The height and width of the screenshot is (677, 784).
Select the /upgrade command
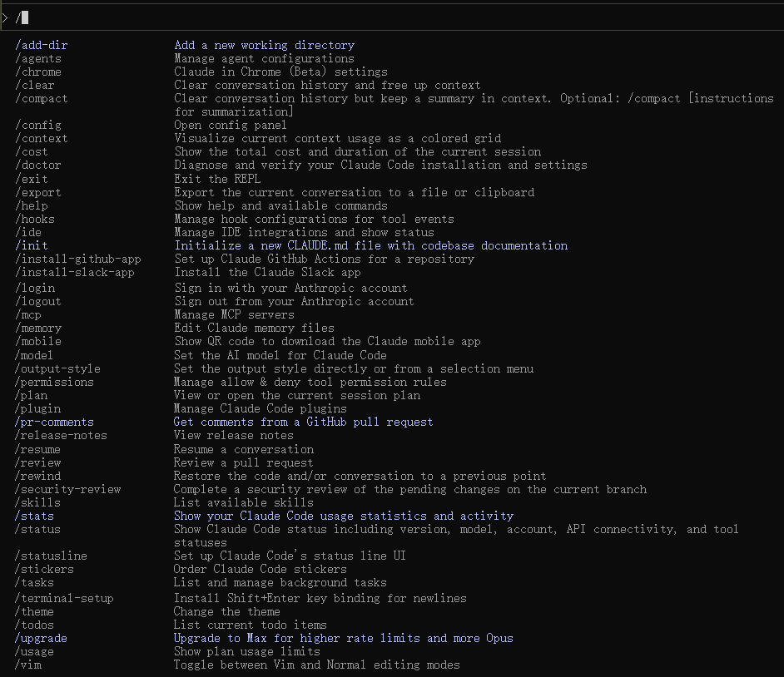click(x=42, y=638)
